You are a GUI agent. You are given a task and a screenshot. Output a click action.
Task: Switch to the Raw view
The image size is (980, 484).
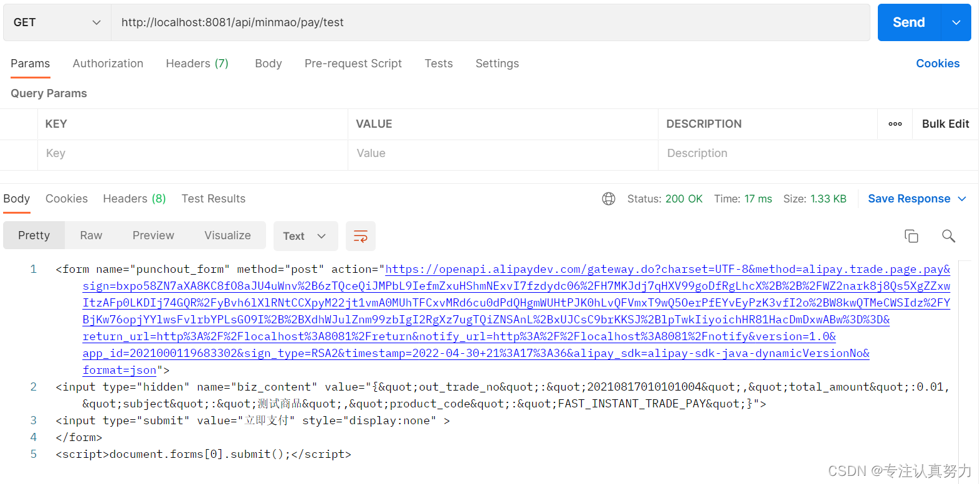(x=91, y=235)
